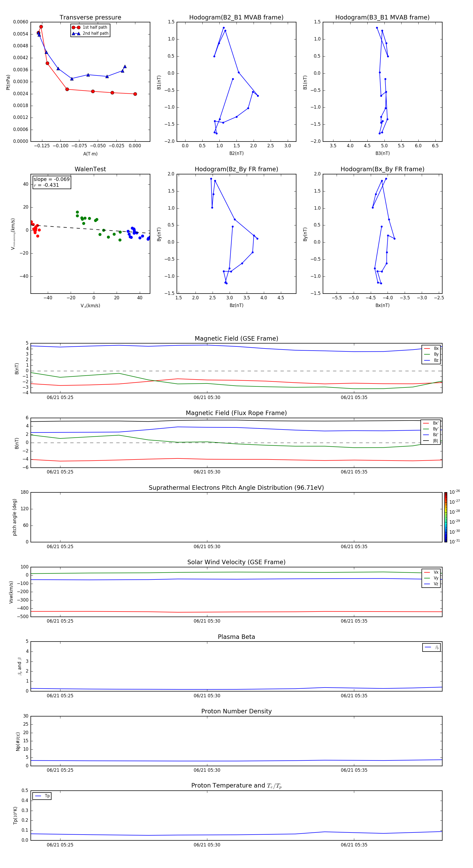The image size is (473, 868).
Task: Select the βp legend entry in Plasma Beta
Action: [x=431, y=647]
